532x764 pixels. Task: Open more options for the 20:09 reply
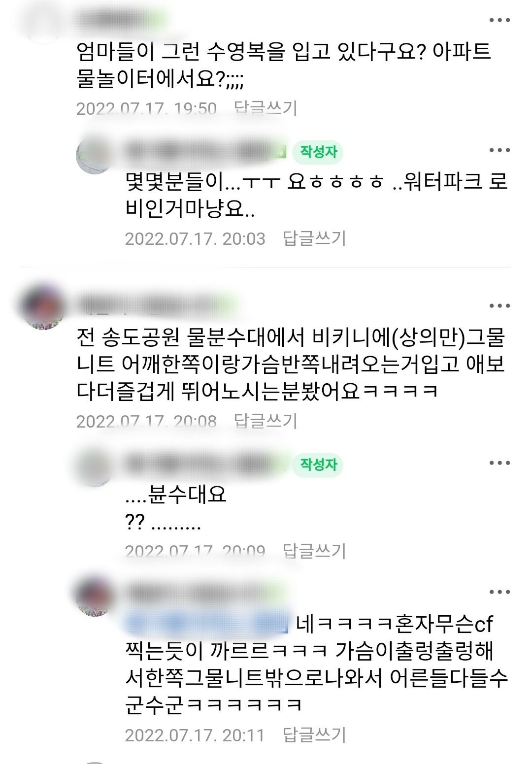(499, 463)
